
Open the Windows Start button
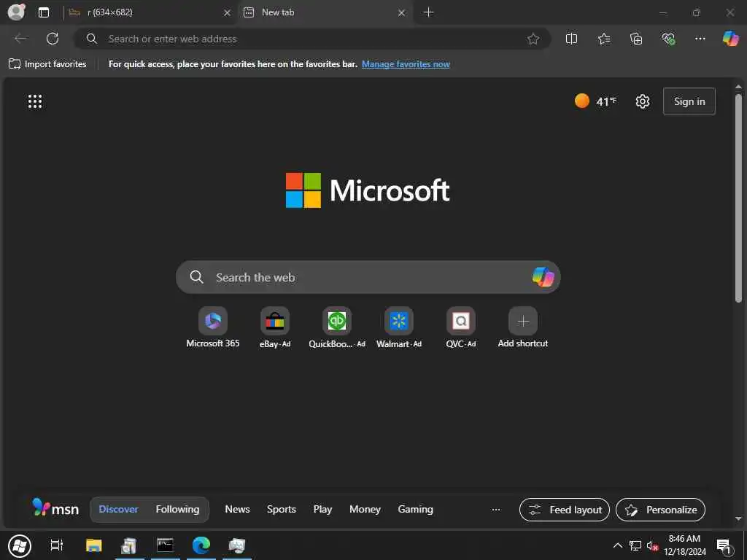(20, 545)
